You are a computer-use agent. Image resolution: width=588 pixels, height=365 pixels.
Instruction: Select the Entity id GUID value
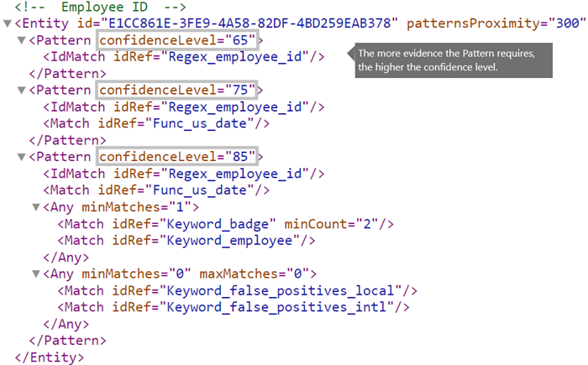249,23
